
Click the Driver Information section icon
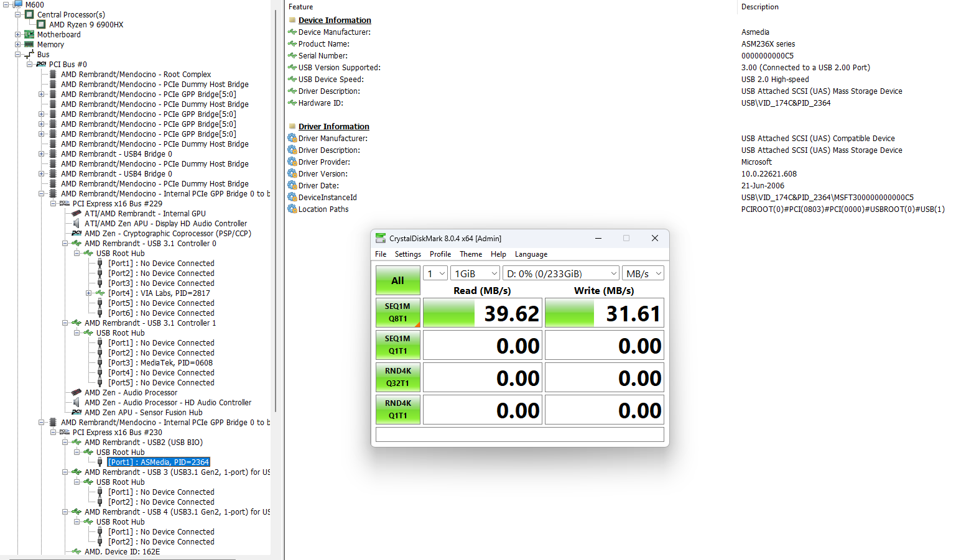tap(292, 126)
